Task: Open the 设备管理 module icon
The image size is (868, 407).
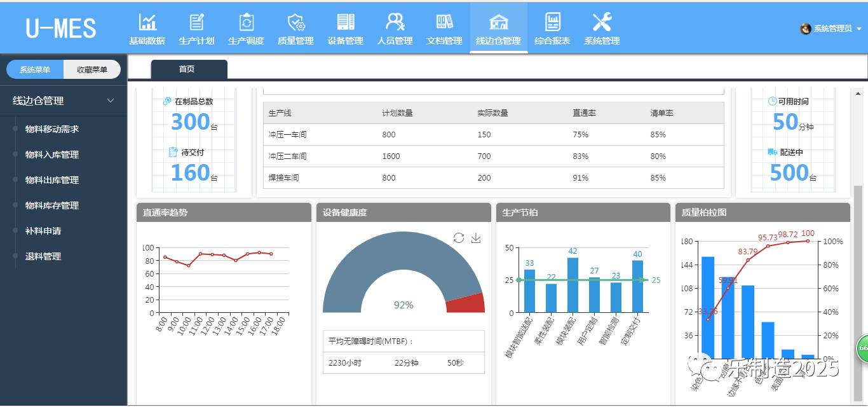Action: tap(345, 23)
